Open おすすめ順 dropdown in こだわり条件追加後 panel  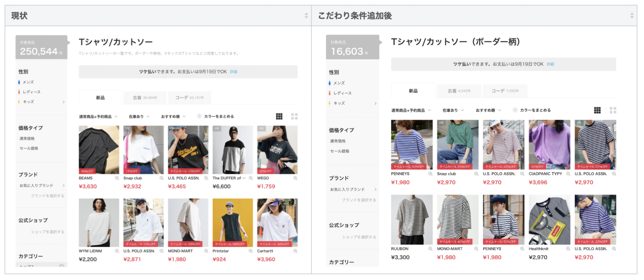click(x=488, y=111)
